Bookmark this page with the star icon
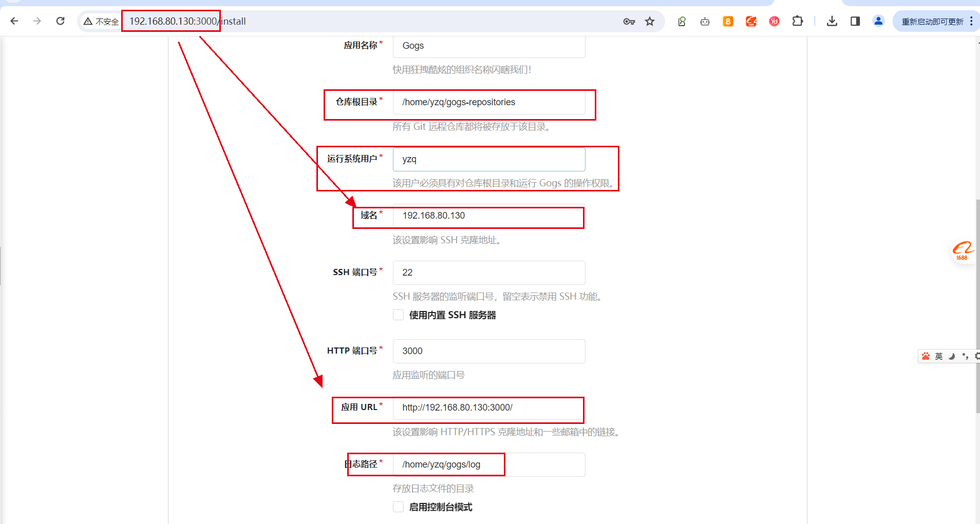 click(650, 22)
